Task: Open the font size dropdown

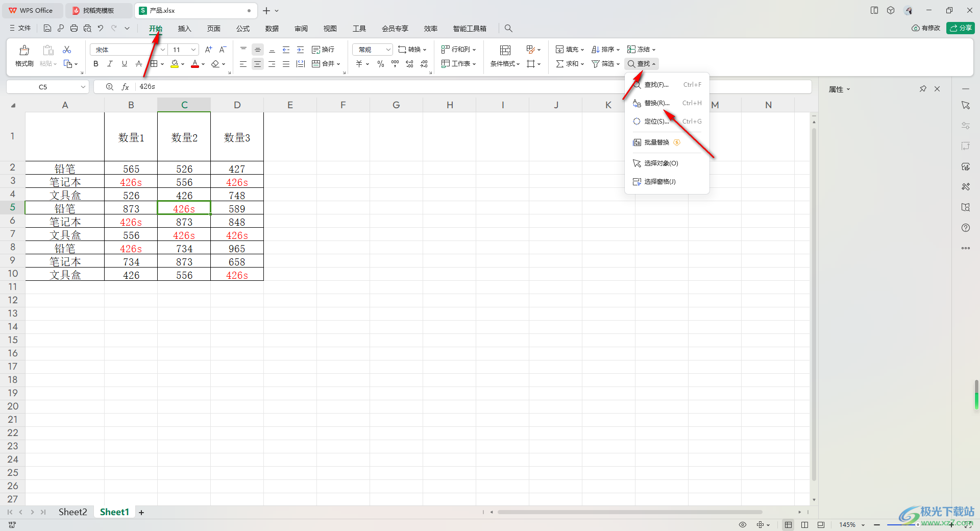Action: 193,50
